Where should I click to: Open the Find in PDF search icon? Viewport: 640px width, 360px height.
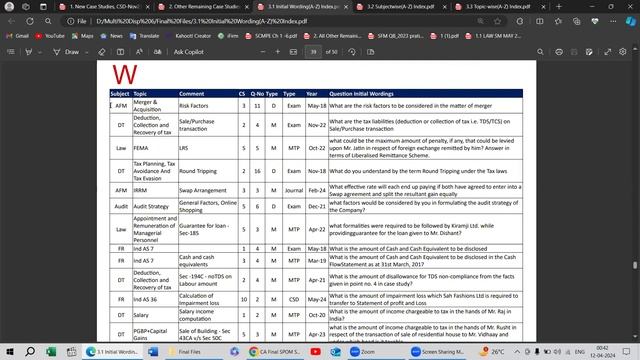pyautogui.click(x=540, y=52)
